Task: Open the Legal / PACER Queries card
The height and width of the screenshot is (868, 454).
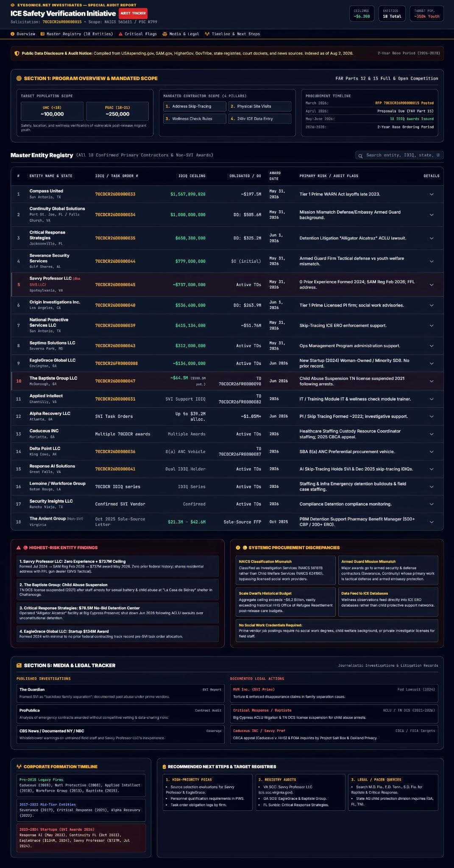Action: 393,792
